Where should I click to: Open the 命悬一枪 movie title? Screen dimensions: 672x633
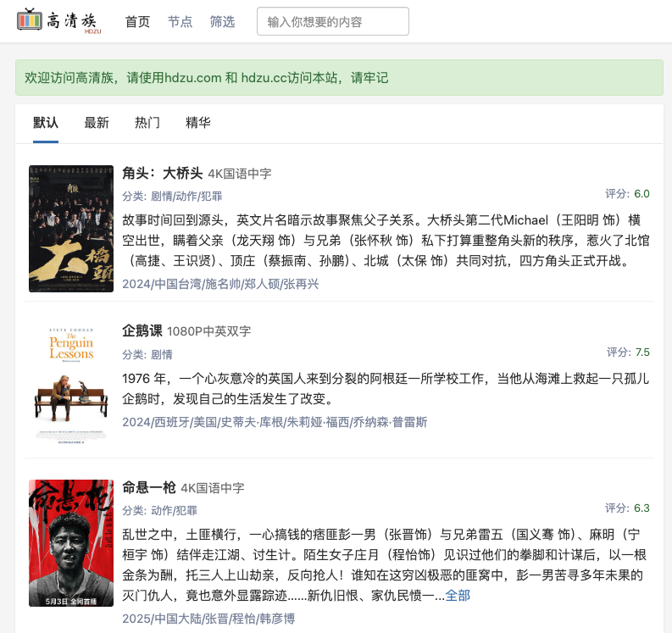click(149, 487)
